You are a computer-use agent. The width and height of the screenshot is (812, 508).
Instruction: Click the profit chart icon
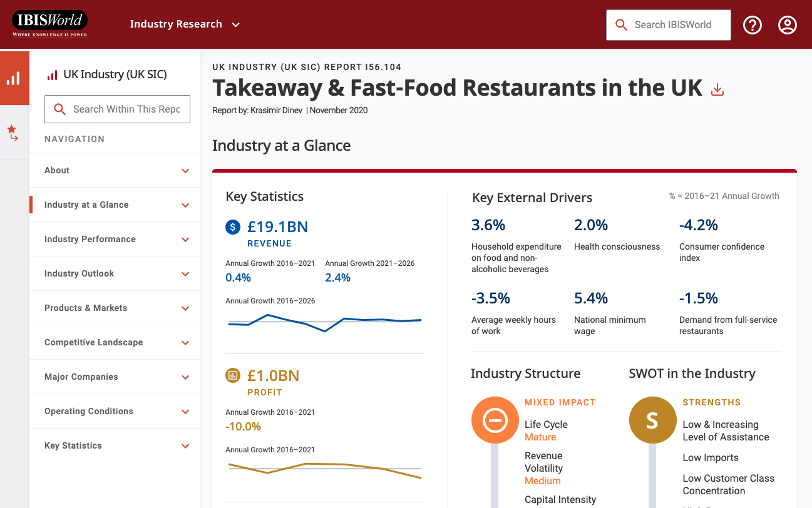[x=233, y=375]
